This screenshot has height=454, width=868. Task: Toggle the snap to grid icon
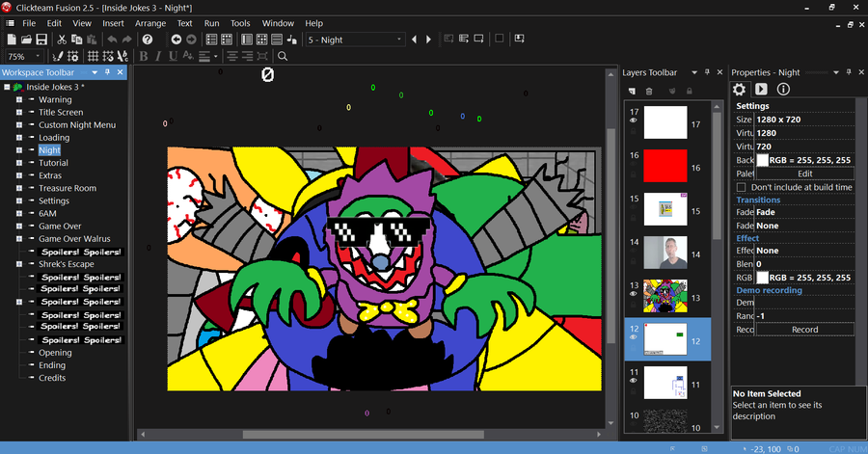point(108,56)
